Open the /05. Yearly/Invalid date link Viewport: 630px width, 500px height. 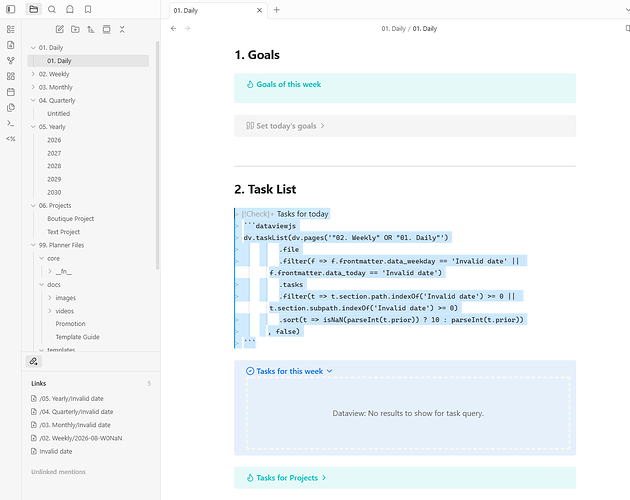tap(71, 399)
